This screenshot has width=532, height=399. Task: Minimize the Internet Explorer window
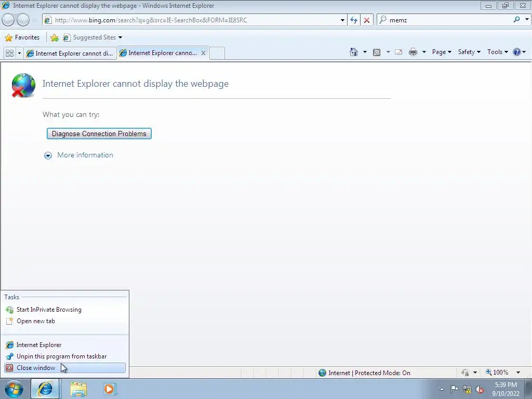[488, 5]
